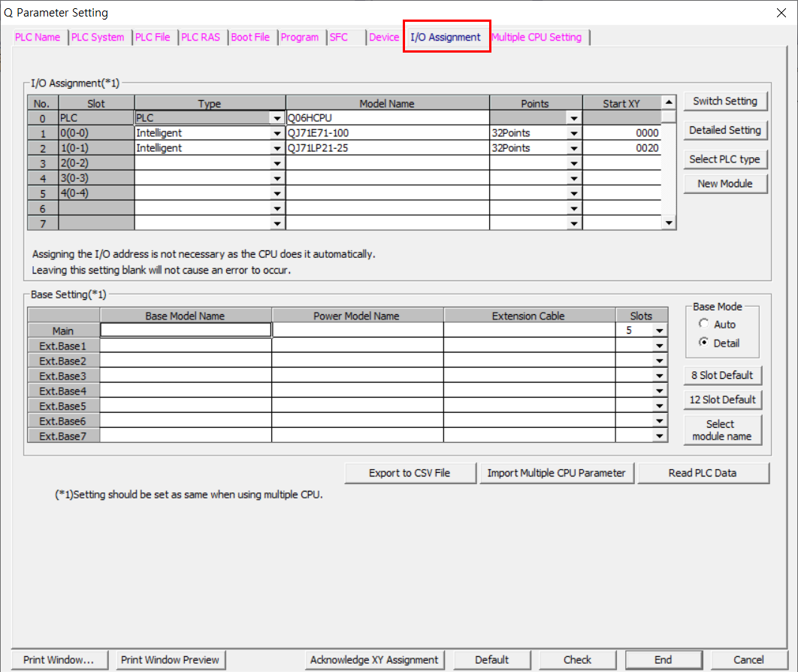Image resolution: width=798 pixels, height=672 pixels.
Task: Go to the PLC File tab
Action: point(153,37)
